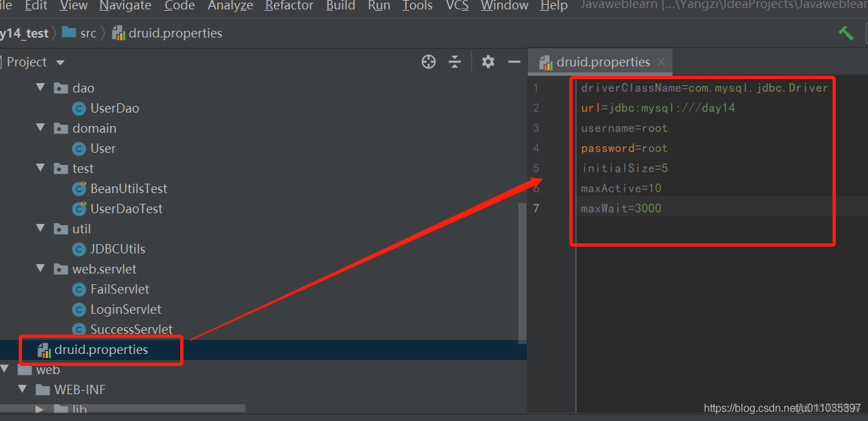
Task: Select JDBCUtils class in util package
Action: click(x=117, y=249)
